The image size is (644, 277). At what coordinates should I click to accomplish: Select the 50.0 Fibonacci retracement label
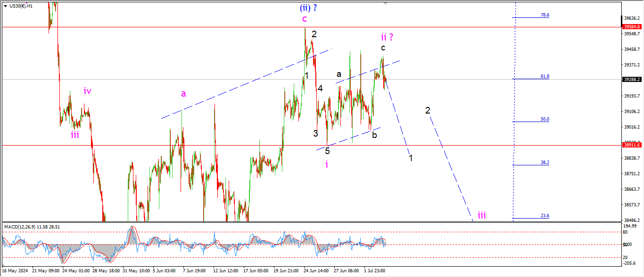(545, 119)
